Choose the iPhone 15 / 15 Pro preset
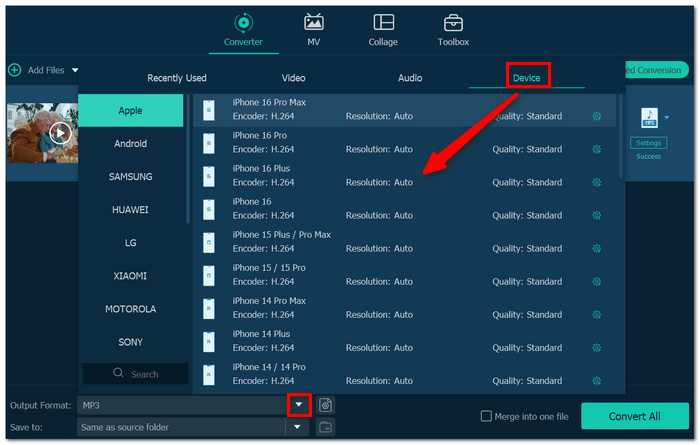The width and height of the screenshot is (700, 445). pyautogui.click(x=404, y=275)
